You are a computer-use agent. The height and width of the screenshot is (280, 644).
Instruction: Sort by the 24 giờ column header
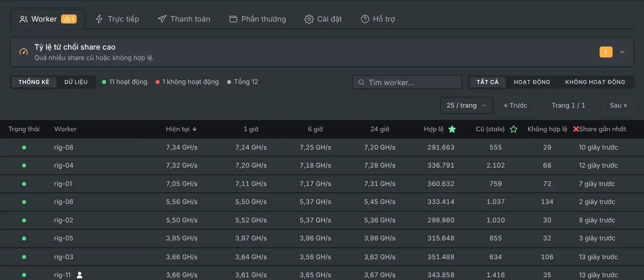(380, 129)
